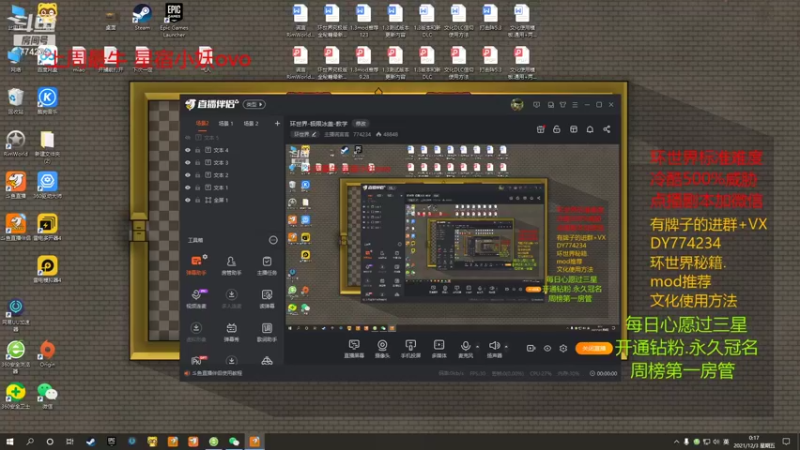The height and width of the screenshot is (450, 800).
Task: Toggle preview eye icon in bottom bar
Action: (547, 348)
